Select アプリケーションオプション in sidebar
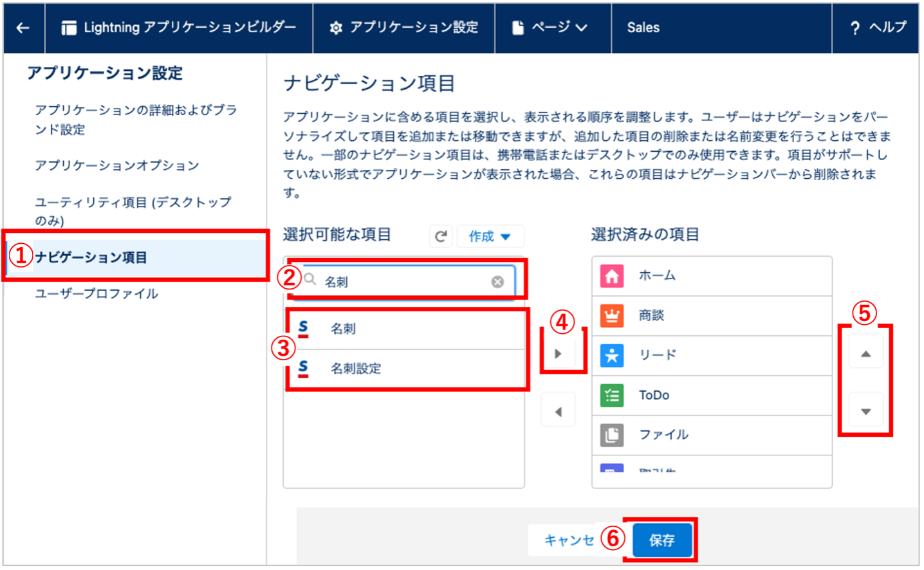The width and height of the screenshot is (924, 570). tap(117, 165)
